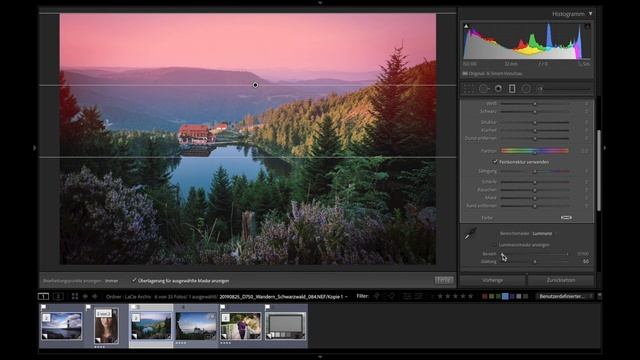Viewport: 640px width, 360px height.
Task: Select castle hill thumbnail in filmstrip
Action: click(196, 326)
